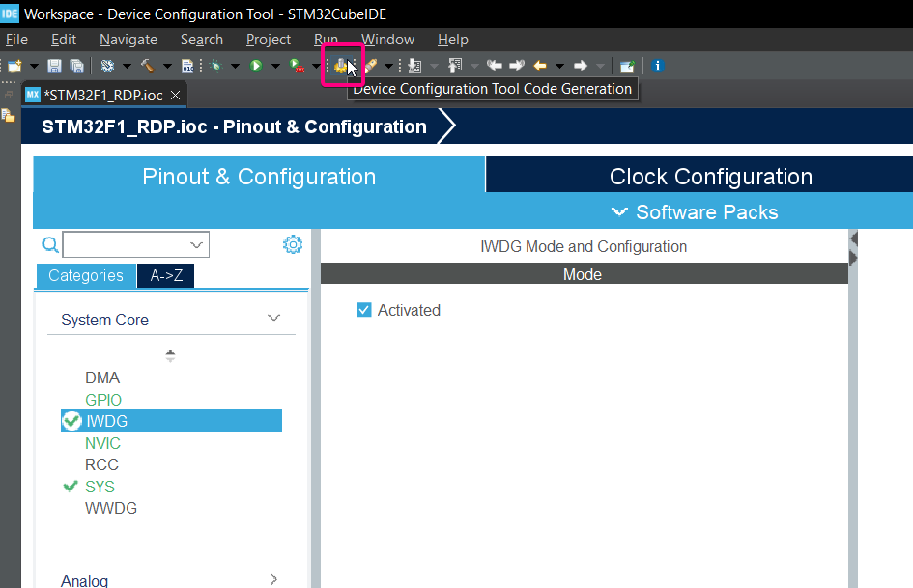Viewport: 913px width, 588px height.
Task: Click the Next Annotation toolbar icon
Action: [x=414, y=66]
